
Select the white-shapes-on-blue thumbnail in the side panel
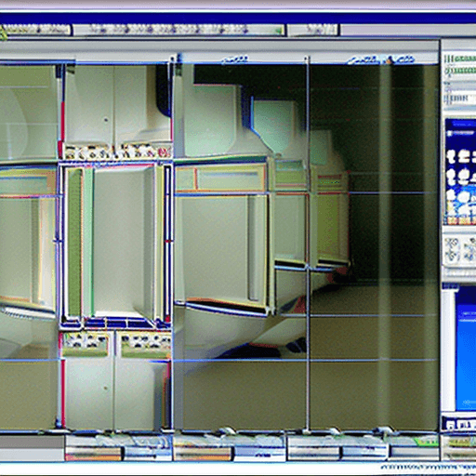pos(460,171)
